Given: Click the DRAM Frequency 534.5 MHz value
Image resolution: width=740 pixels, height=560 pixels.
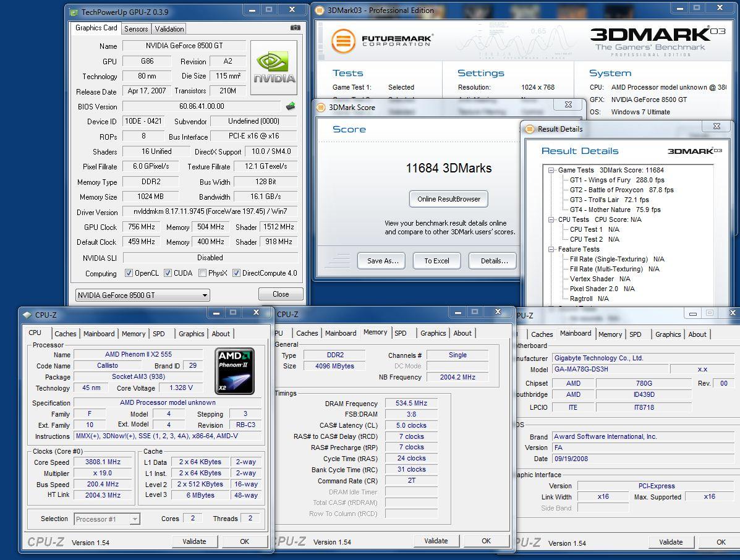Looking at the screenshot, I should [411, 403].
